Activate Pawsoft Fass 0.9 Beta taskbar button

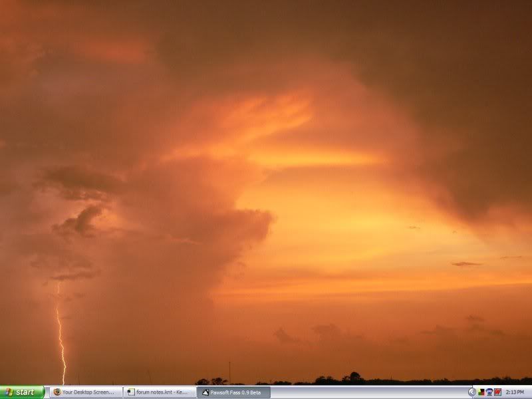(234, 392)
